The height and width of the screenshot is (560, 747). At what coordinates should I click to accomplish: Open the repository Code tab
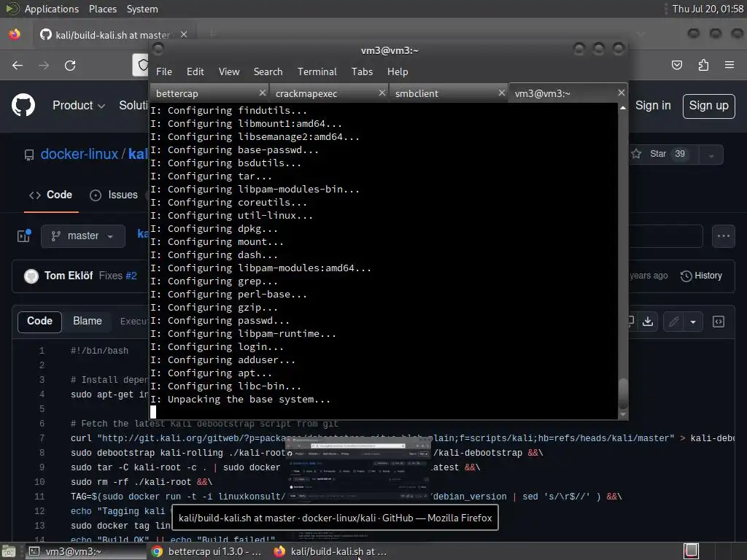pos(51,195)
